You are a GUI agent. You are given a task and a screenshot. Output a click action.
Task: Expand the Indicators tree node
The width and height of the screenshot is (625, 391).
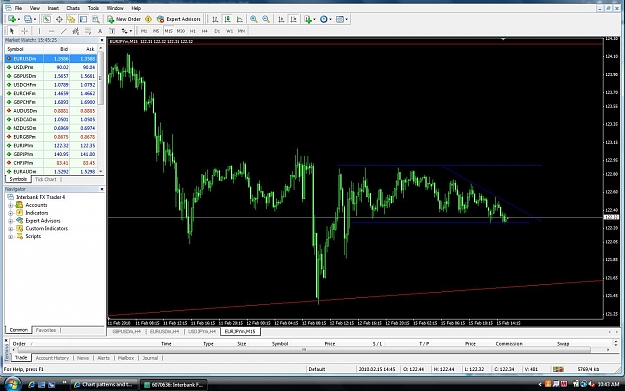click(11, 213)
